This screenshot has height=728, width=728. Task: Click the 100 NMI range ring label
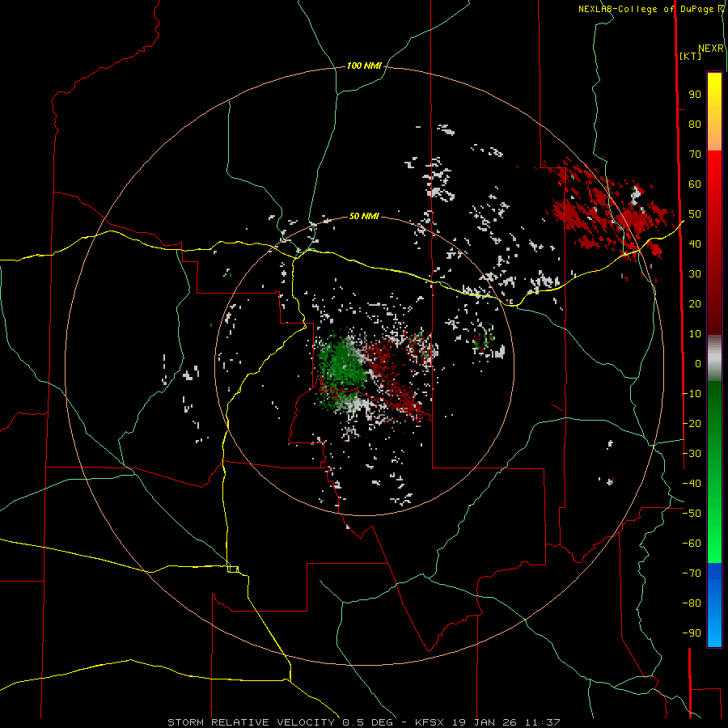[x=364, y=66]
